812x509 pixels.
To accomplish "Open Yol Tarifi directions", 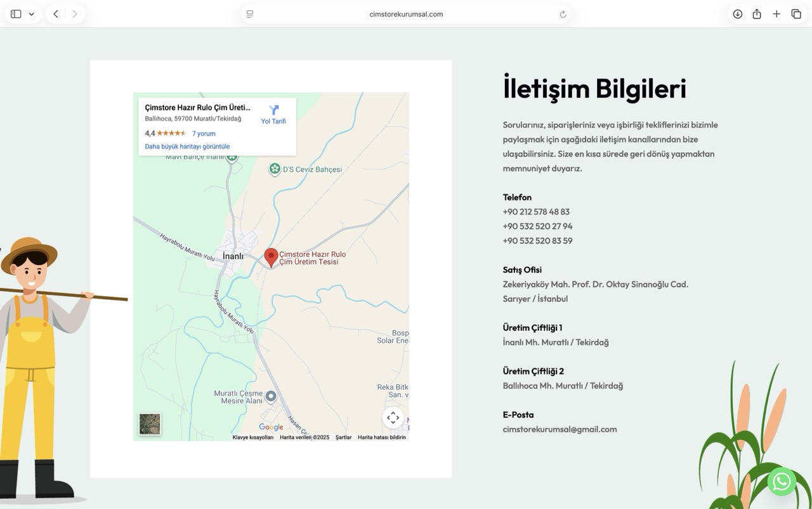I will pyautogui.click(x=273, y=114).
